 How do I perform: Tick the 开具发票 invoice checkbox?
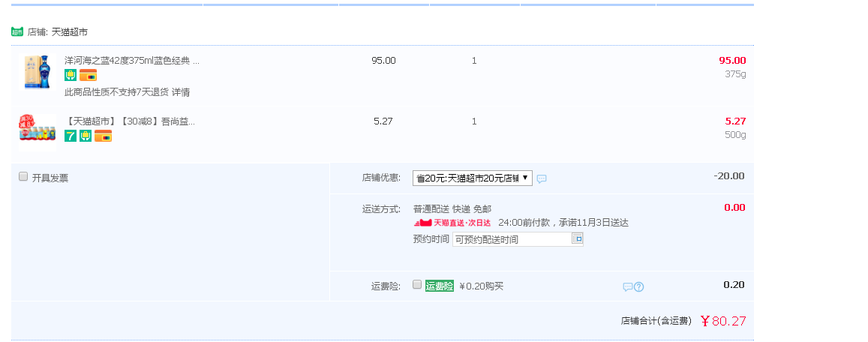[x=23, y=176]
